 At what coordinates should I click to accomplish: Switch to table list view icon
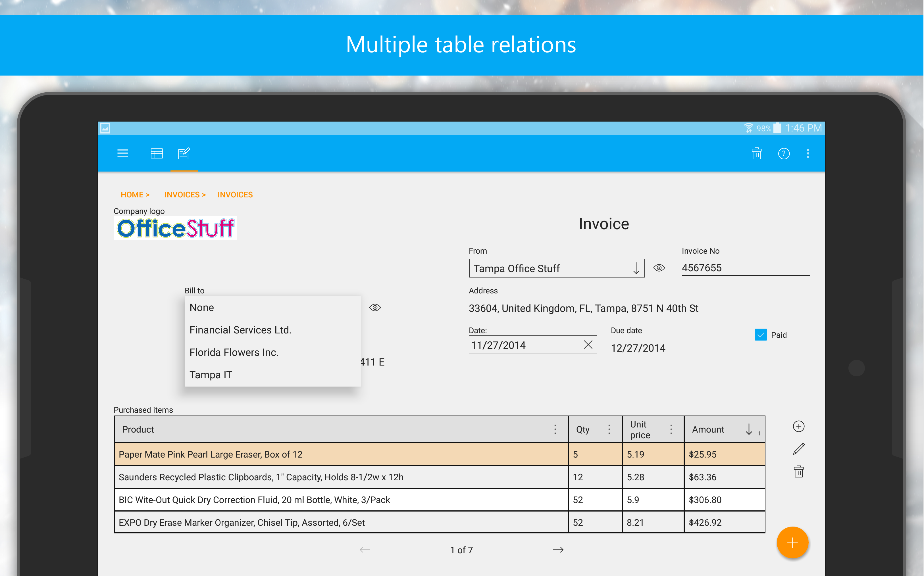[157, 154]
